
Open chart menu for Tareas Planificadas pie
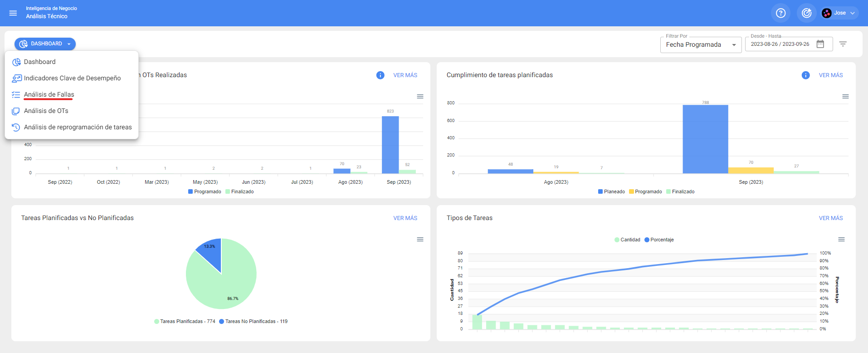tap(420, 240)
